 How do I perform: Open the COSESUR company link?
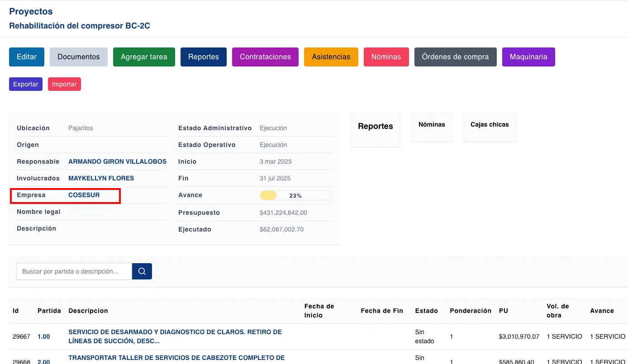(84, 195)
